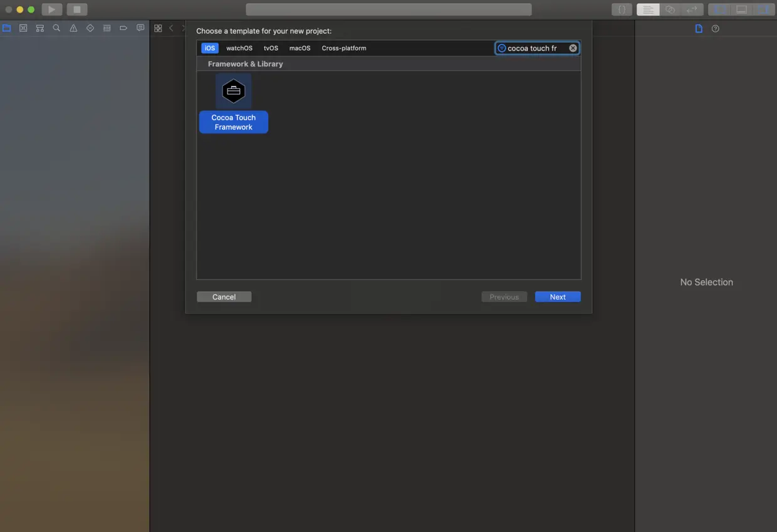Open the Breakpoint navigator

tap(123, 28)
